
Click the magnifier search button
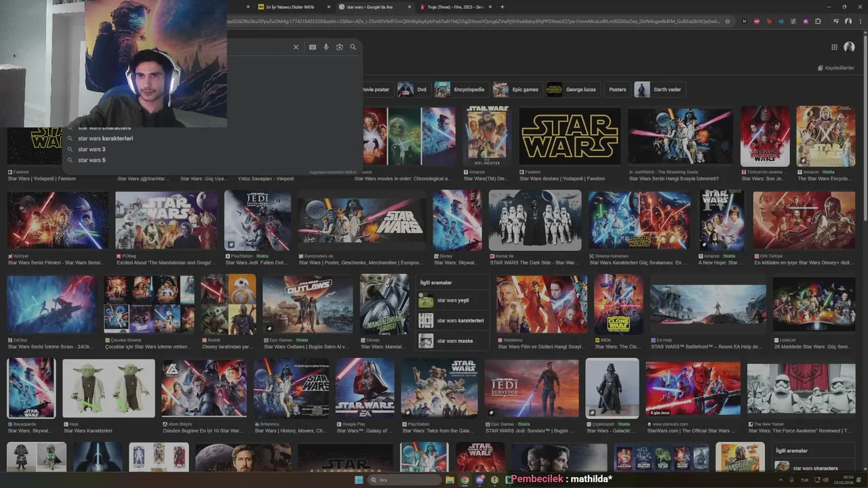point(353,47)
